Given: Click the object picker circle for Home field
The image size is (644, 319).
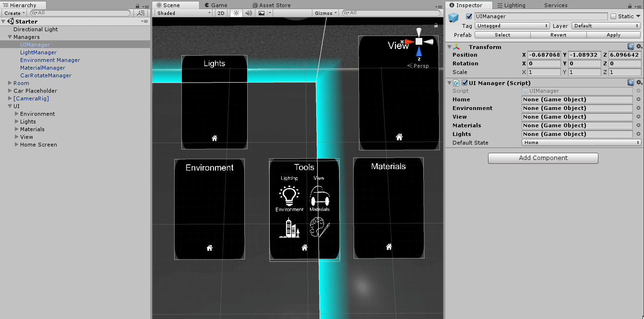Looking at the screenshot, I should 638,99.
